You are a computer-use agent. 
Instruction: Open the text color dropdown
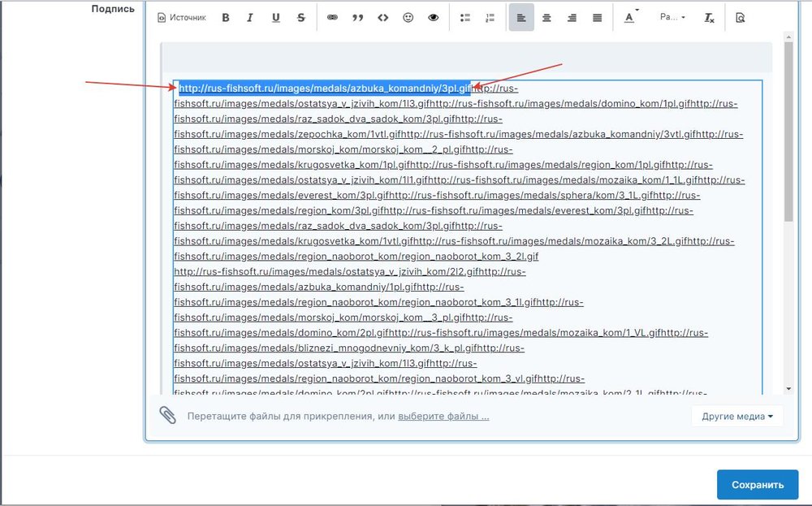pyautogui.click(x=631, y=17)
